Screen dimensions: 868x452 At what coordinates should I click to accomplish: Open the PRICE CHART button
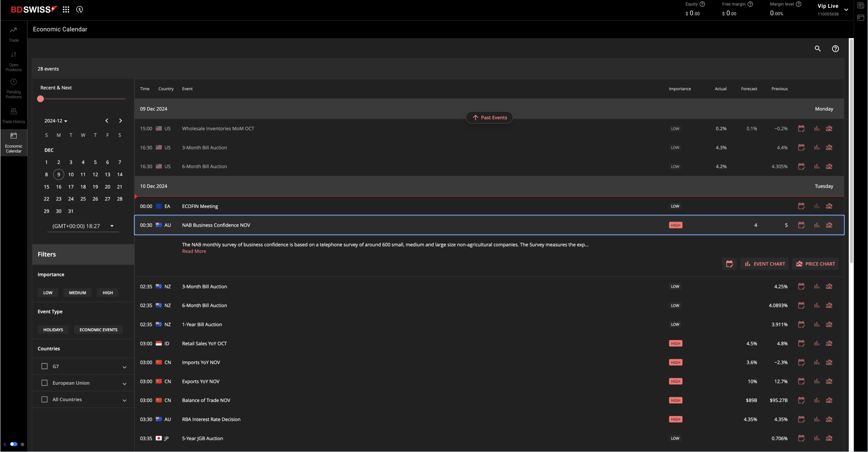tap(815, 264)
